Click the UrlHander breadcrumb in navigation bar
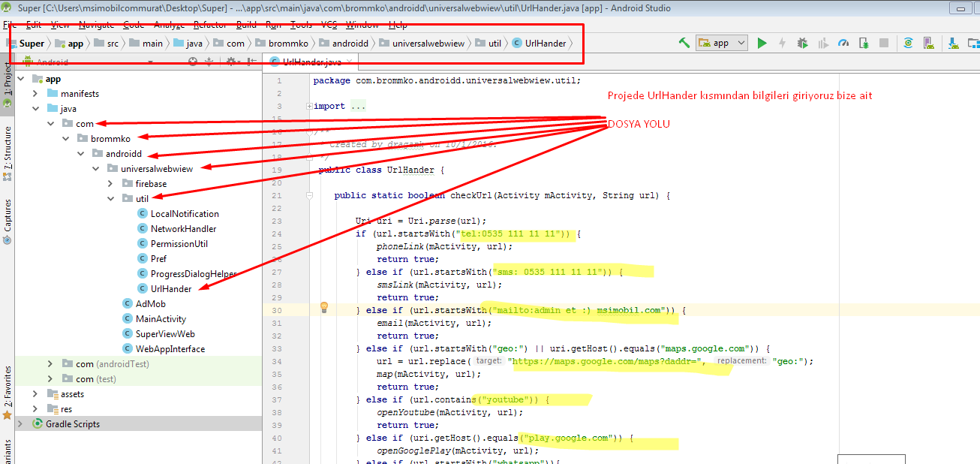 tap(540, 44)
